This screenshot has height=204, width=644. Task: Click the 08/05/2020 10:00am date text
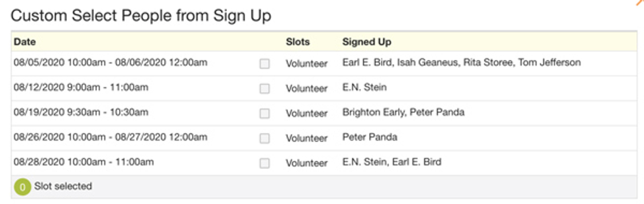click(110, 62)
